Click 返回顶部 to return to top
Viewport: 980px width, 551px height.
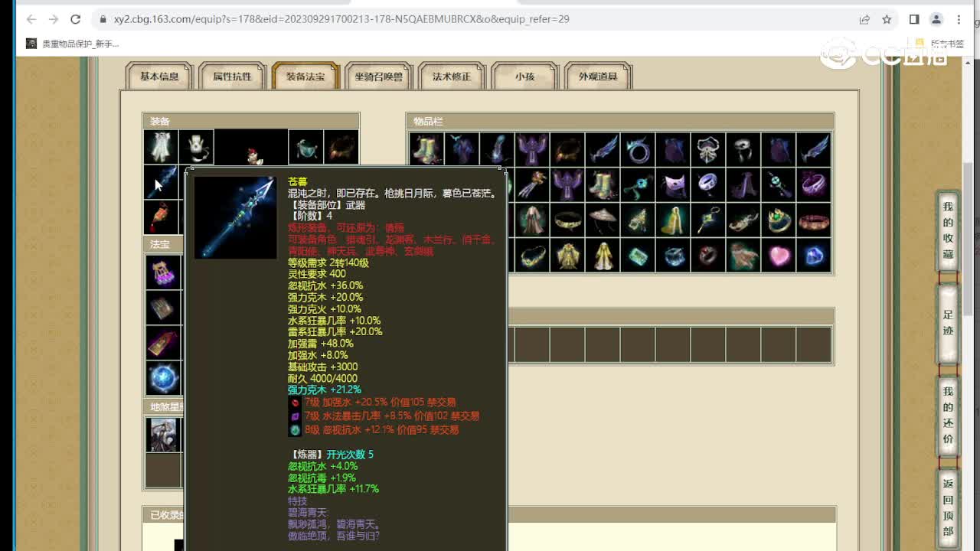coord(948,507)
